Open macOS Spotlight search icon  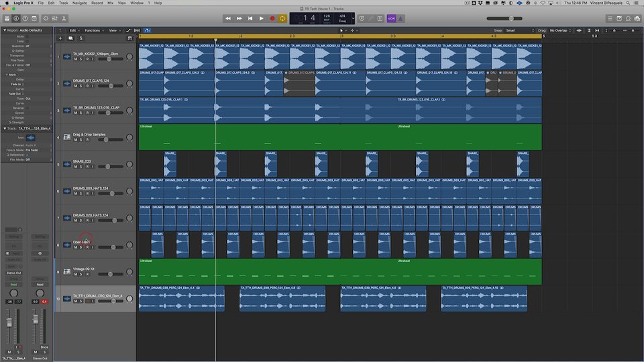coord(628,3)
